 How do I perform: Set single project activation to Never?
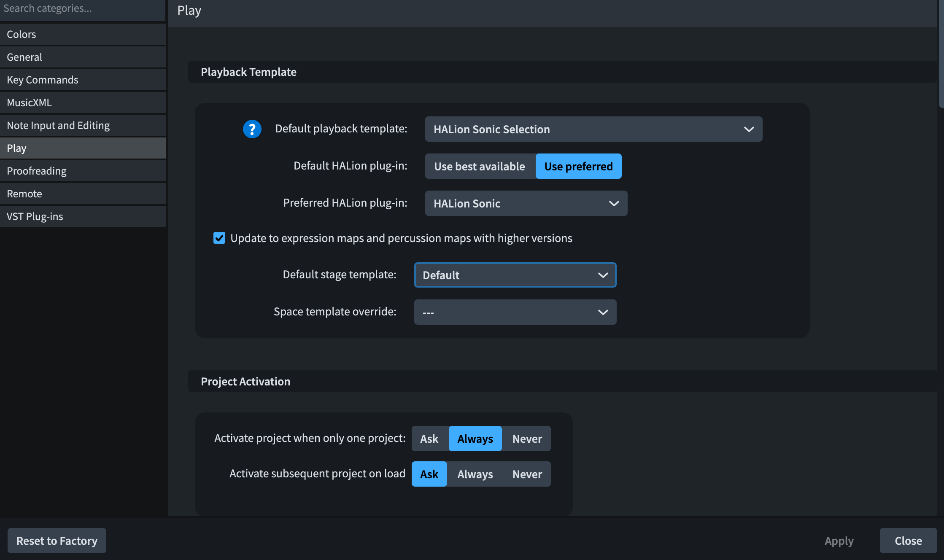click(527, 439)
